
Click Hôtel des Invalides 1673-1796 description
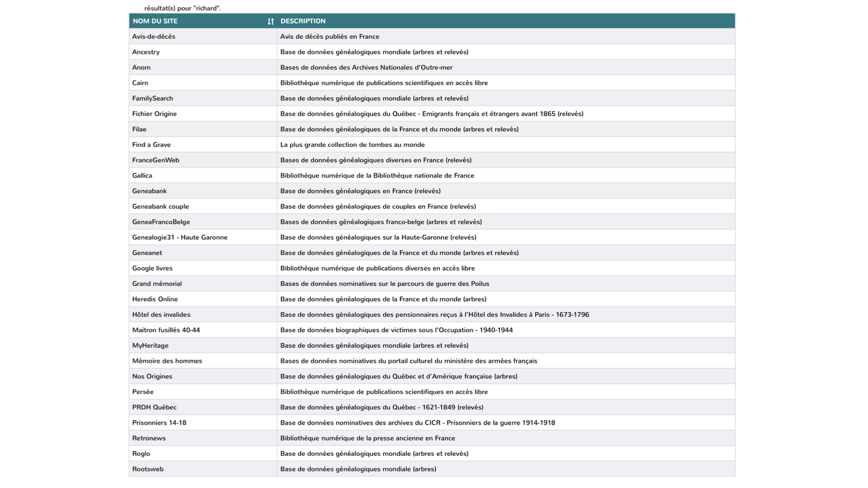434,314
